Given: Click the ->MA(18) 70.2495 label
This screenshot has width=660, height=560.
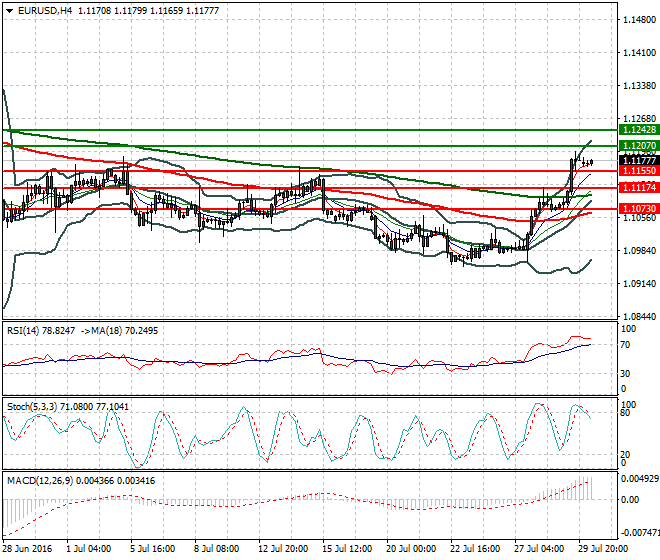Looking at the screenshot, I should tap(119, 331).
